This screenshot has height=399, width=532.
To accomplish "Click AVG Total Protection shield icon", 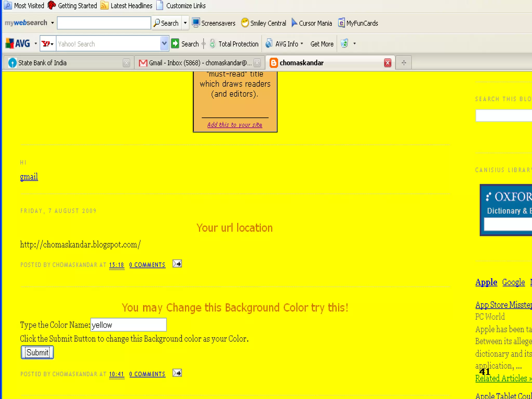I will coord(212,44).
